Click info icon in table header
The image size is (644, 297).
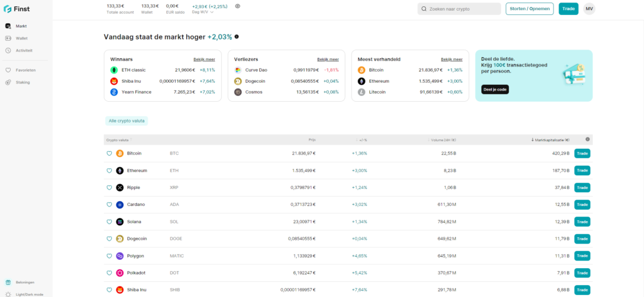[x=587, y=139]
